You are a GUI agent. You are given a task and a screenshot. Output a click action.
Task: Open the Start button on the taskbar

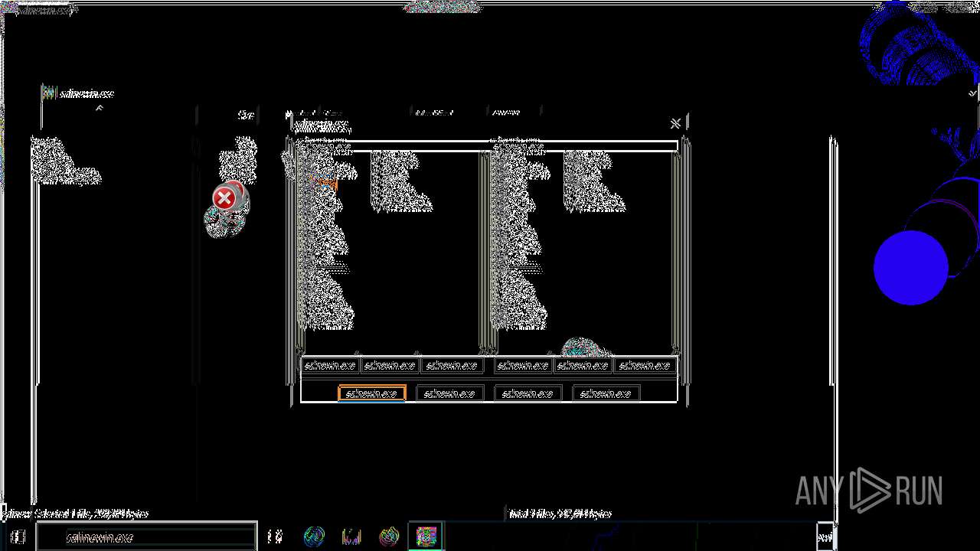17,536
